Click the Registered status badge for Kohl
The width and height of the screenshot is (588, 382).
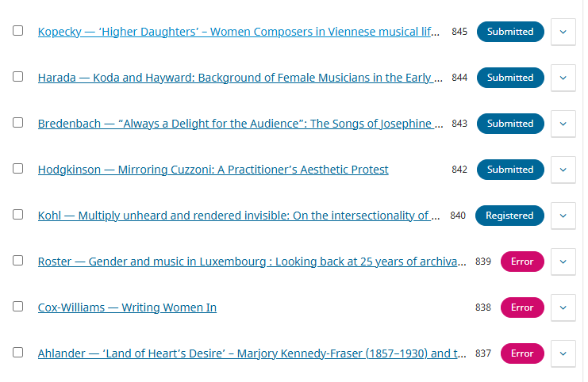[509, 216]
